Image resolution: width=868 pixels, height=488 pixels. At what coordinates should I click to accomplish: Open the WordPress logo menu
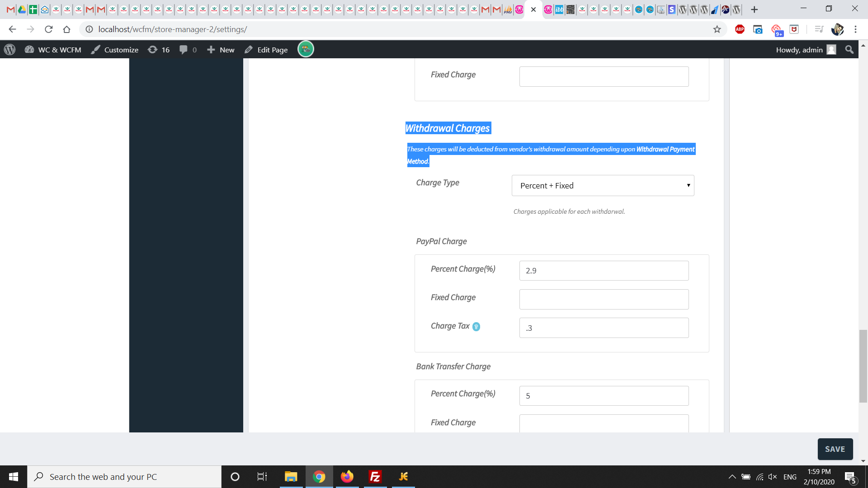click(9, 50)
